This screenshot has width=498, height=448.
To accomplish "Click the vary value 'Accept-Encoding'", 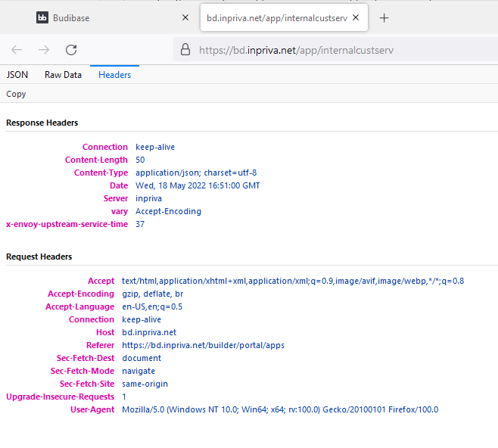I will (x=168, y=211).
